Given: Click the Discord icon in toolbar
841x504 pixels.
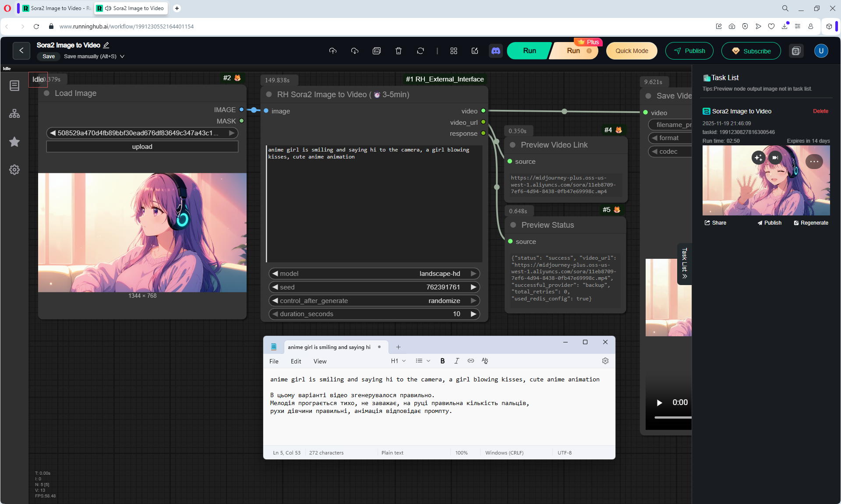Looking at the screenshot, I should 495,51.
